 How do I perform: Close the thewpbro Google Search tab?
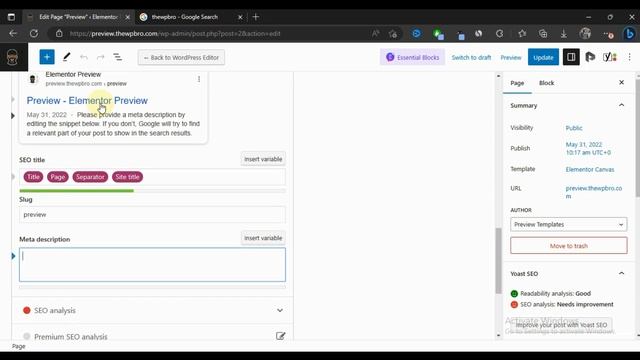coord(240,17)
